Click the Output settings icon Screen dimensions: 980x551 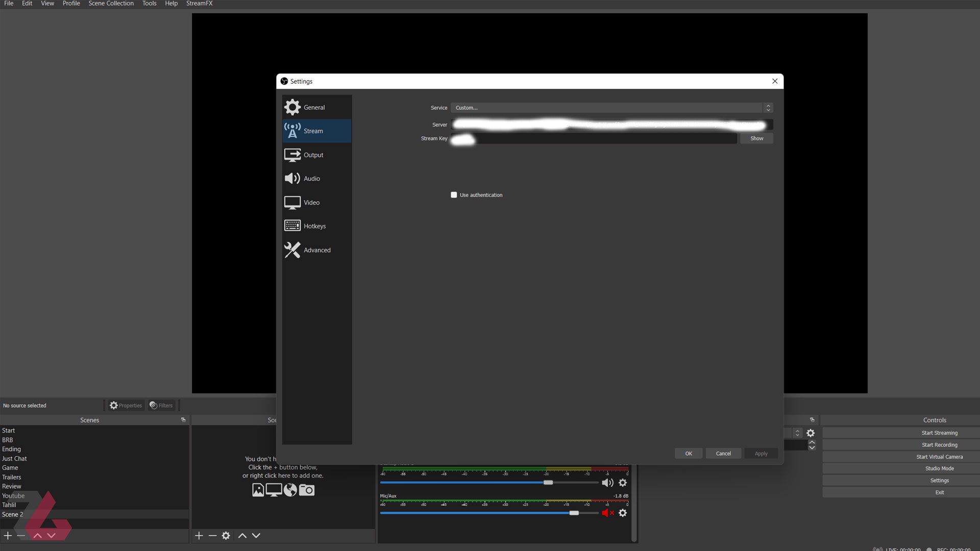pyautogui.click(x=293, y=155)
